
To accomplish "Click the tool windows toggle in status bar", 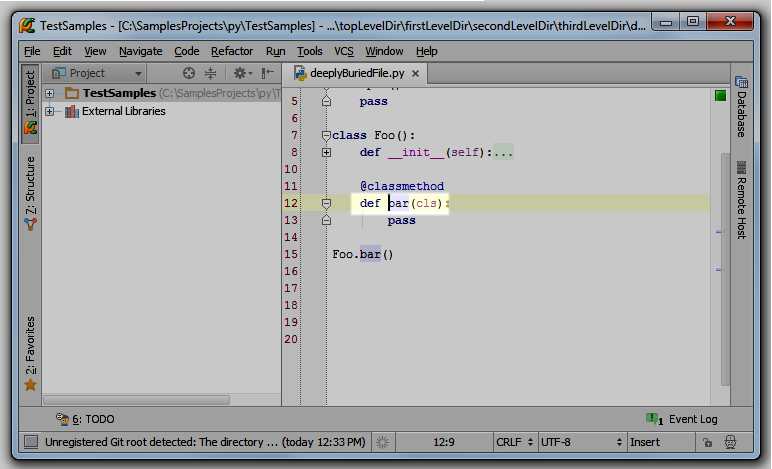I will tap(31, 442).
